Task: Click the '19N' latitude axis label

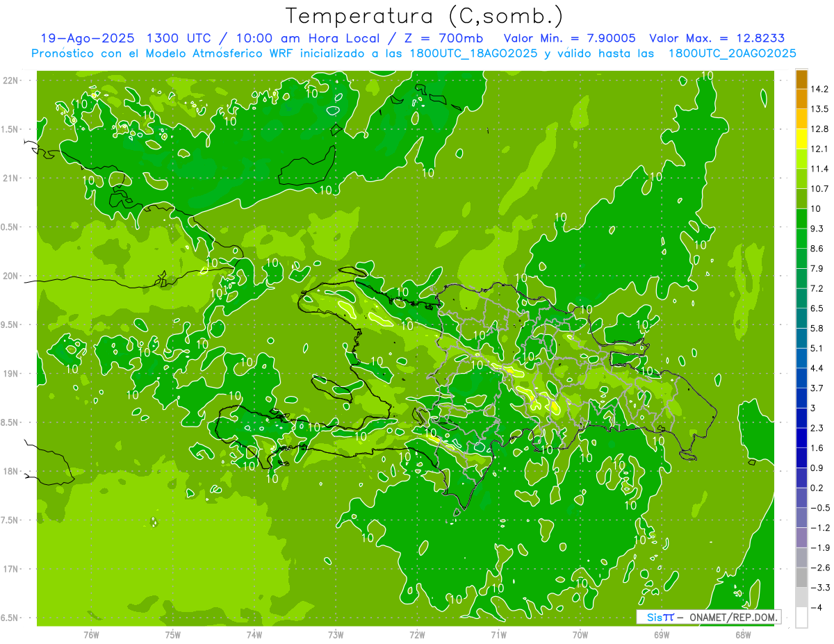Action: click(11, 374)
